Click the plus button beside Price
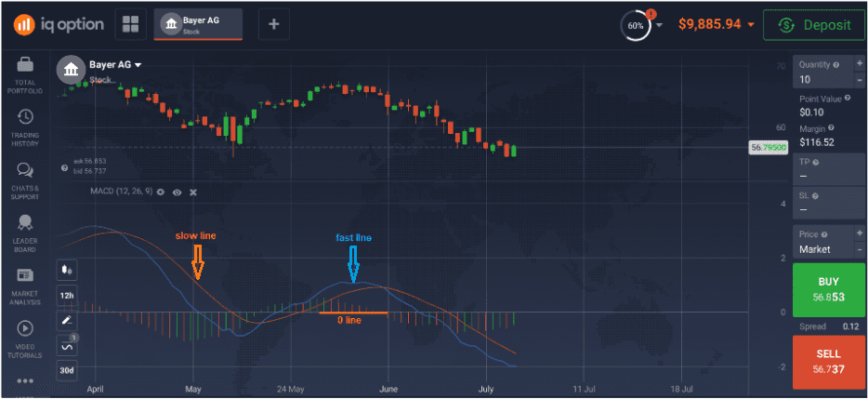The height and width of the screenshot is (399, 868). click(859, 233)
